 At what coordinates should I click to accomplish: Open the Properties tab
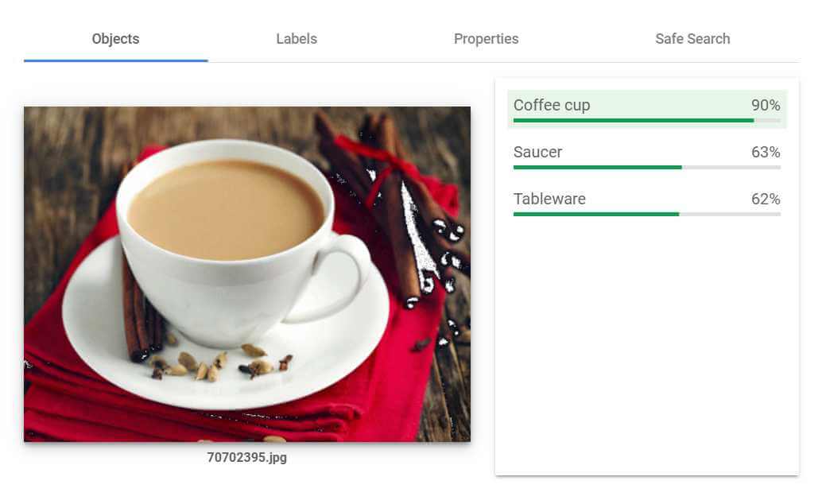[486, 39]
